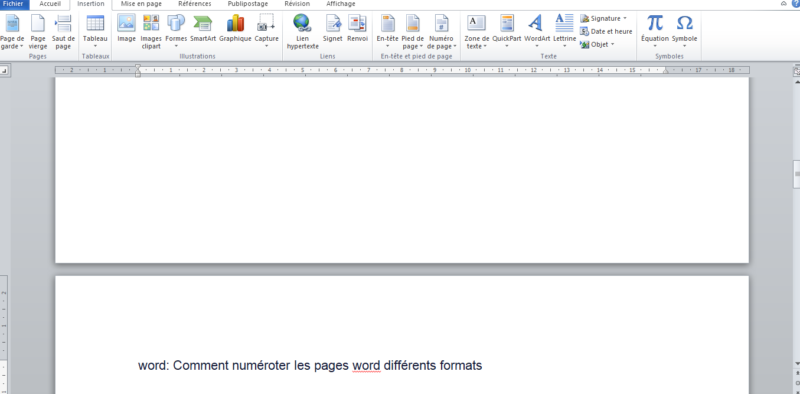This screenshot has height=394, width=800.
Task: Click the vertical scrollbar thumb
Action: (x=796, y=174)
